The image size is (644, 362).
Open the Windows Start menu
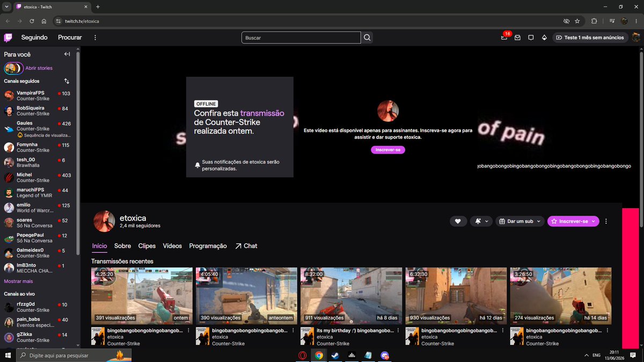point(8,355)
